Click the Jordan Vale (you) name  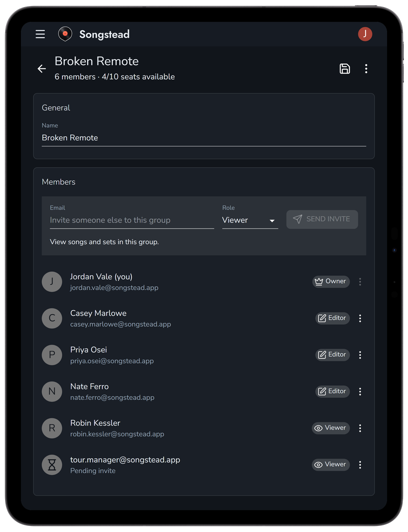coord(101,277)
